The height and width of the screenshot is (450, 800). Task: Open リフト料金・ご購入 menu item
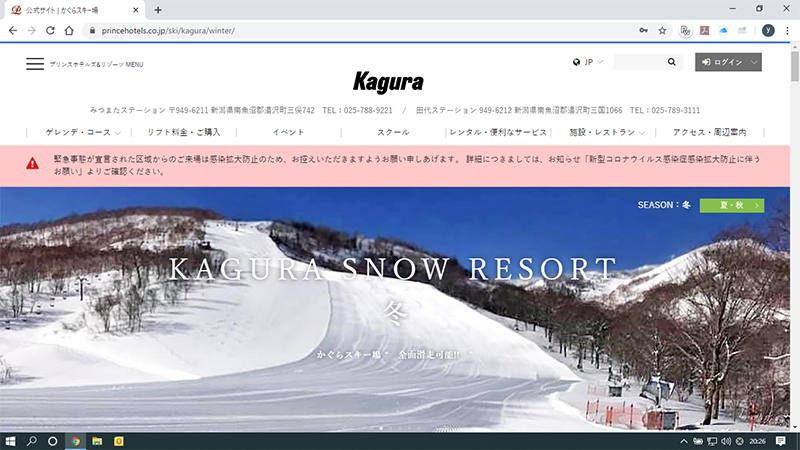(x=184, y=132)
